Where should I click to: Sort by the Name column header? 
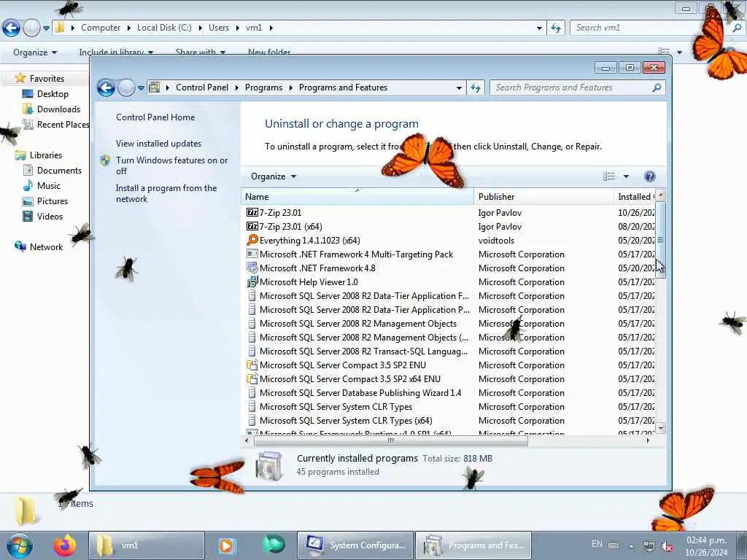click(357, 197)
